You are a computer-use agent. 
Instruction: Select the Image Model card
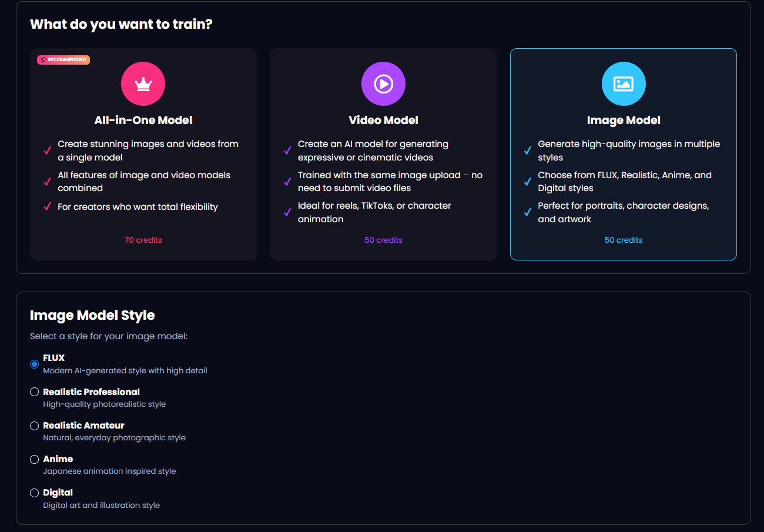tap(623, 154)
